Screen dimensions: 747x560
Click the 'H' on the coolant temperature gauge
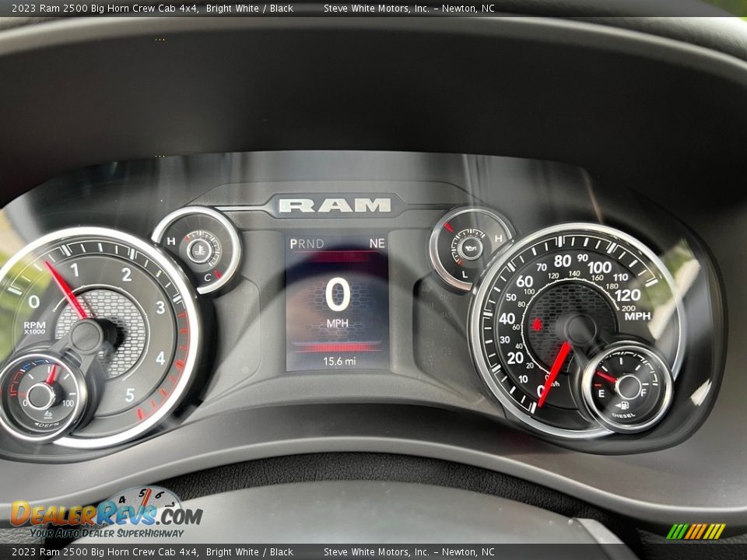pos(170,241)
